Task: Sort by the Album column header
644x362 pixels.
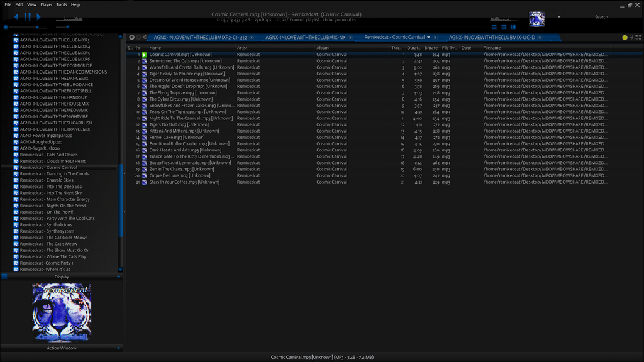Action: [352, 48]
